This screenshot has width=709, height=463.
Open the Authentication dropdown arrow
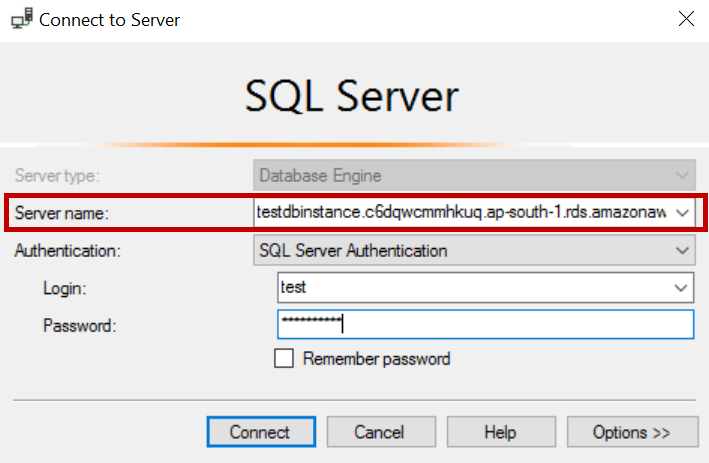click(x=683, y=250)
